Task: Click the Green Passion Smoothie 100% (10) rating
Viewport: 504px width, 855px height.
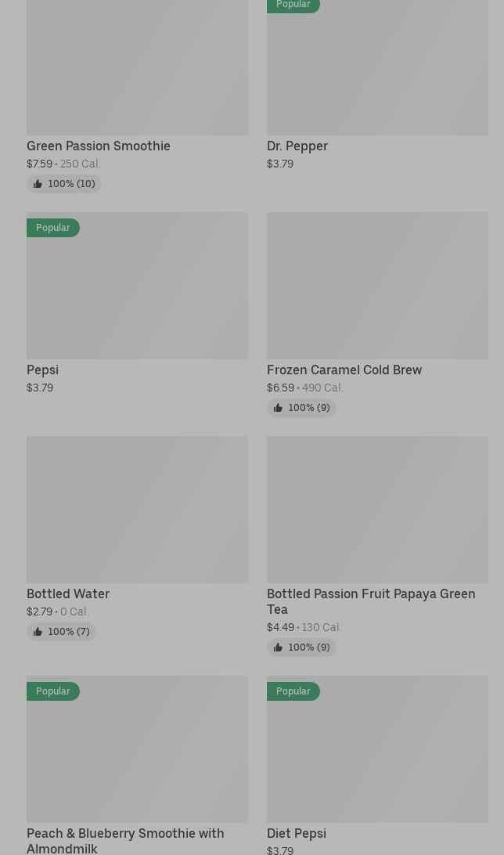Action: coord(63,184)
